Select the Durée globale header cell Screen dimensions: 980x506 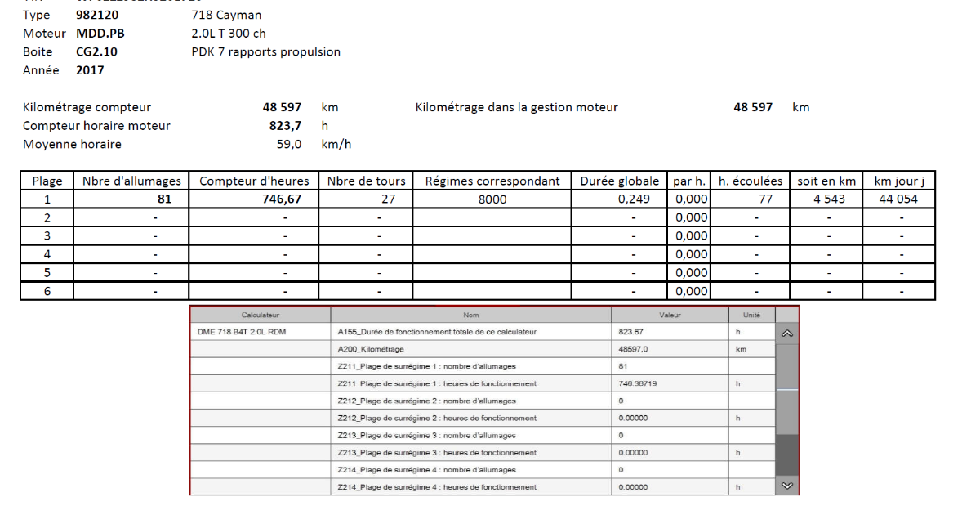[x=619, y=181]
